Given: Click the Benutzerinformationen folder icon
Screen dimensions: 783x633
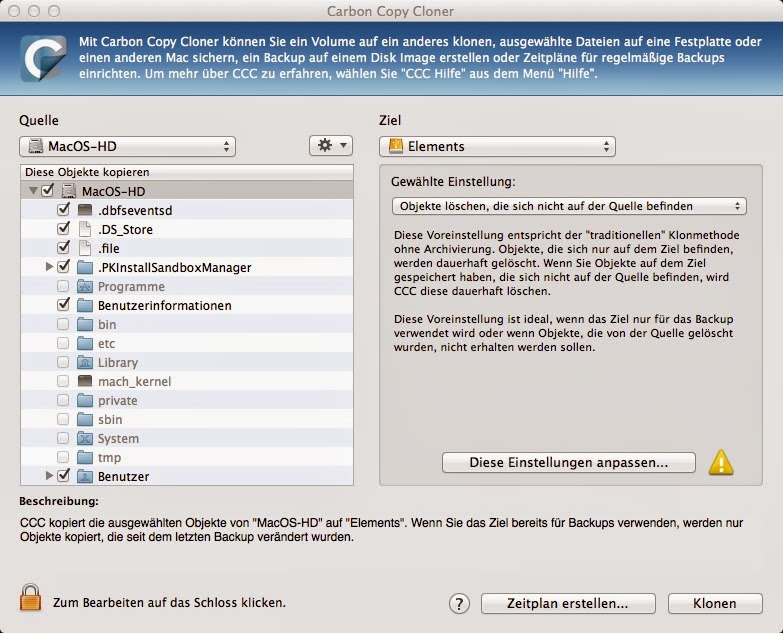Looking at the screenshot, I should pos(85,305).
